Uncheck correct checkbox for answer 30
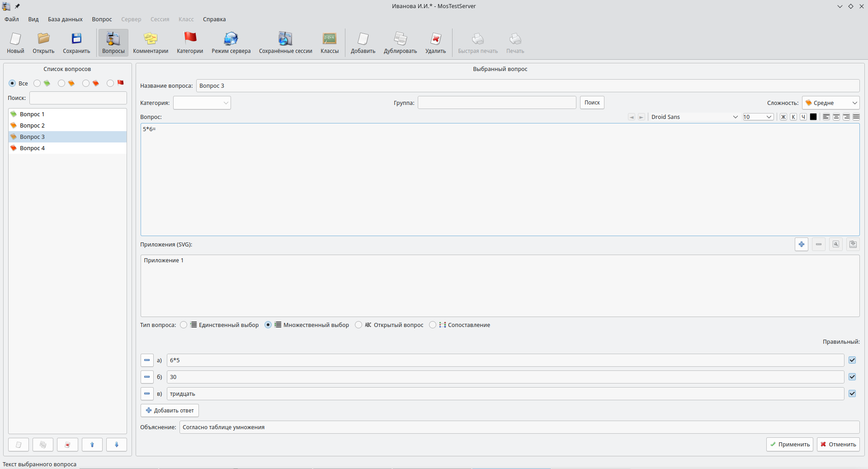Viewport: 868px width, 469px height. pos(852,377)
